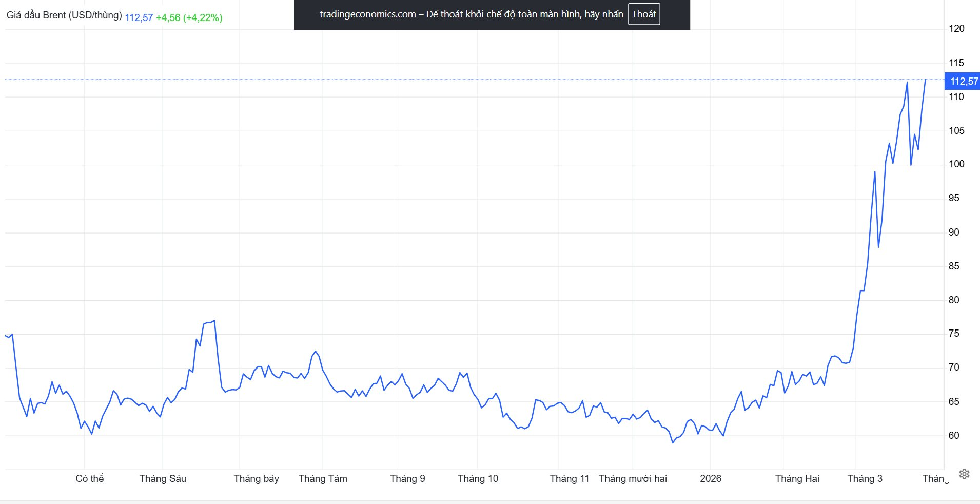The width and height of the screenshot is (980, 504).
Task: Click the tradingeconomics.com fullscreen notification text
Action: click(471, 14)
